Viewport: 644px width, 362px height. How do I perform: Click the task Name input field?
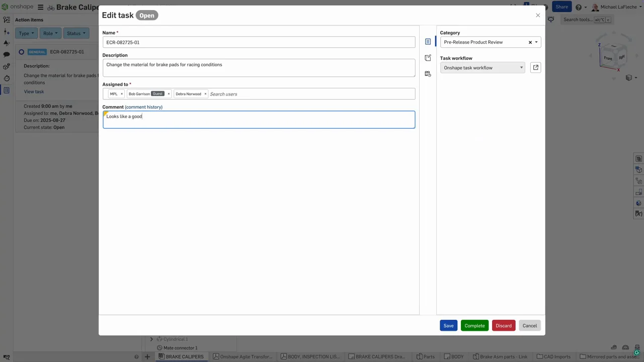(x=259, y=42)
